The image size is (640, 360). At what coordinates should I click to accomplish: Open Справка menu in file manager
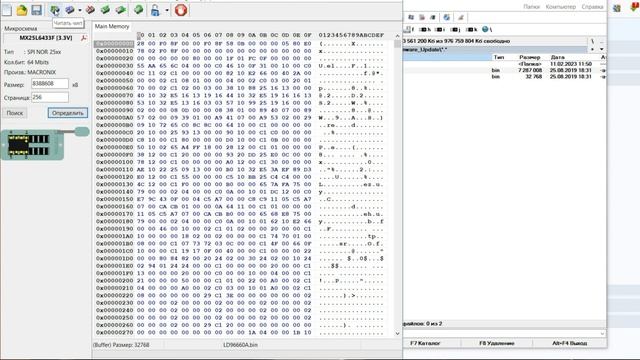click(592, 7)
